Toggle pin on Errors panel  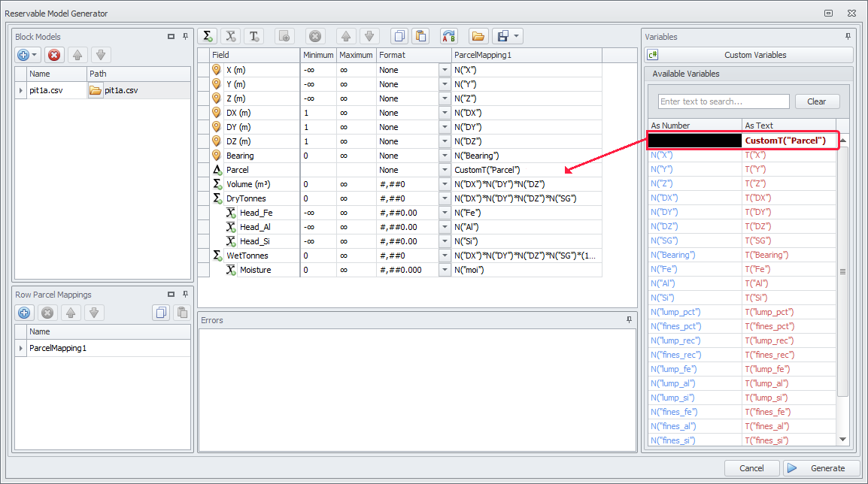click(629, 320)
